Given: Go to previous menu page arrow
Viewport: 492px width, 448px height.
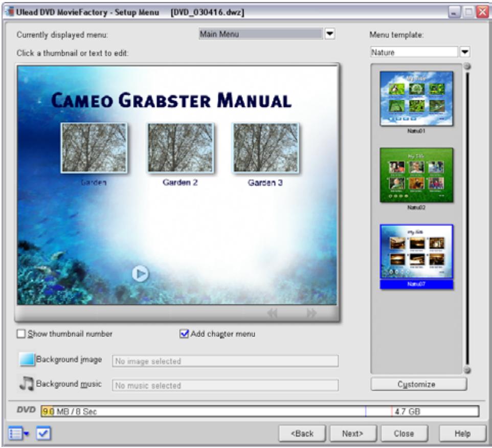Looking at the screenshot, I should click(273, 313).
